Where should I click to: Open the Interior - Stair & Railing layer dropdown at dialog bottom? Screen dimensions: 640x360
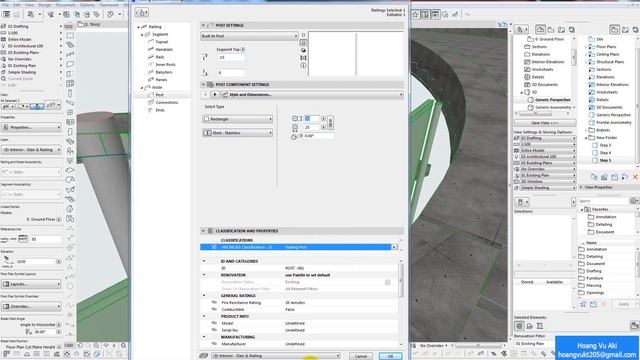point(276,356)
